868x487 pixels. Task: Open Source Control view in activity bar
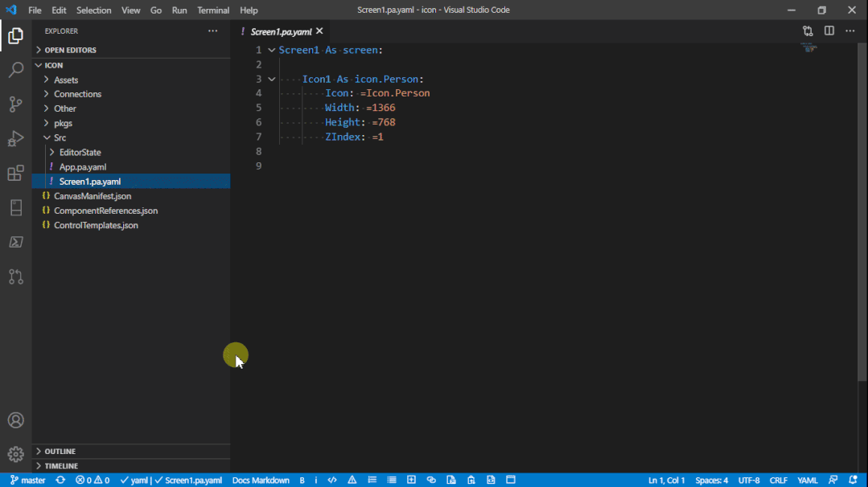point(15,104)
